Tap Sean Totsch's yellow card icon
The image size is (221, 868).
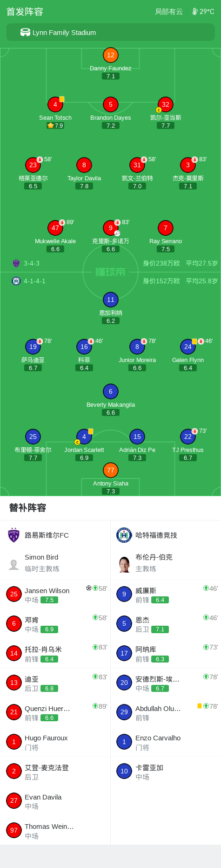click(62, 99)
